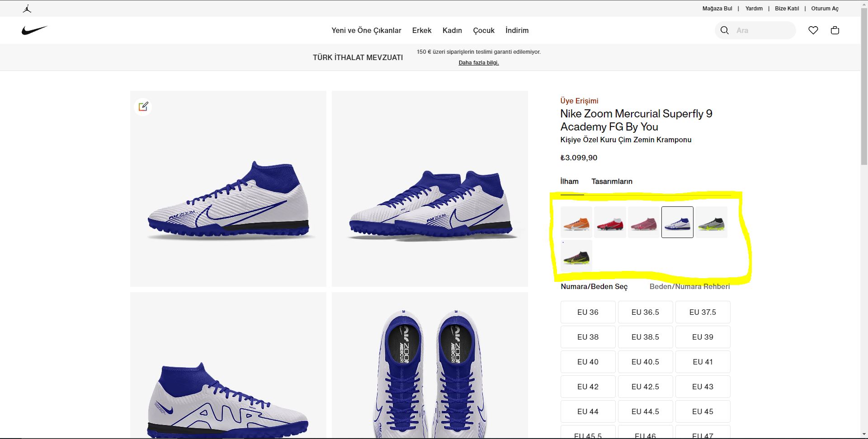868x439 pixels.
Task: Choose size EU 38.5
Action: click(x=645, y=337)
